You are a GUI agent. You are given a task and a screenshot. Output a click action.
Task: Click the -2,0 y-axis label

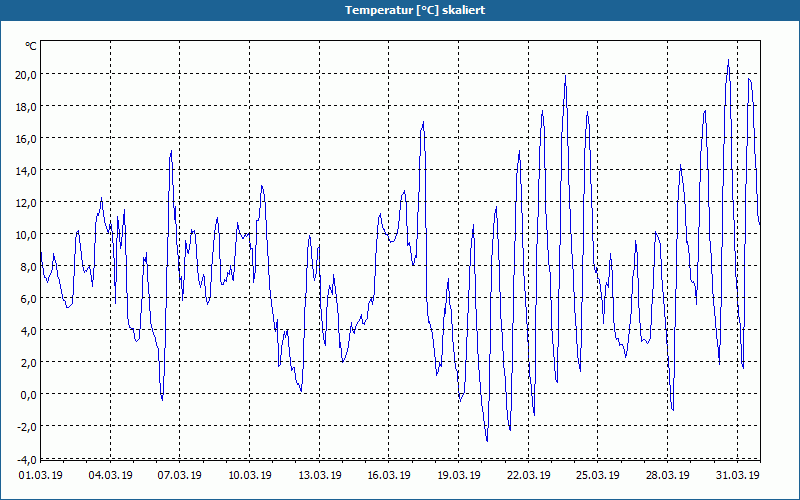click(26, 427)
